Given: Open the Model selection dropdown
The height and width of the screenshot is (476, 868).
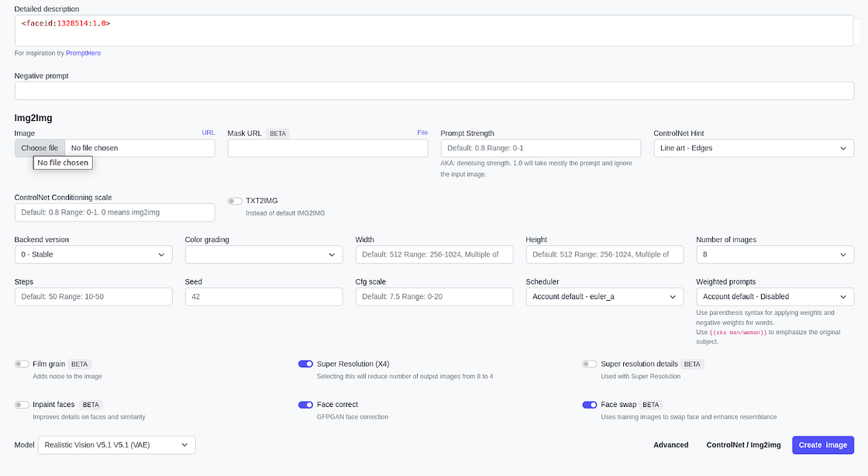Looking at the screenshot, I should coord(116,445).
